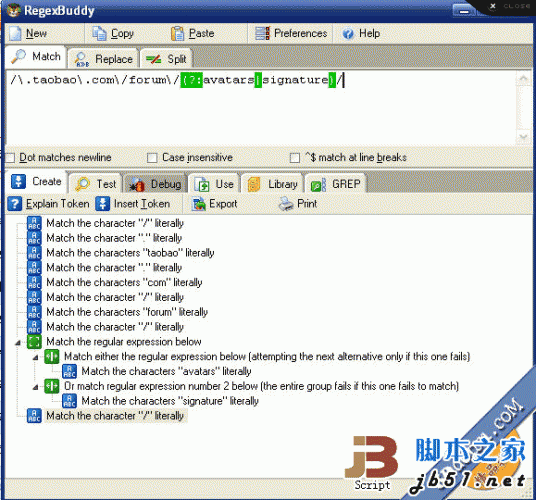The height and width of the screenshot is (500, 536).
Task: Click the green group icon beside 'Match the regular expression below'
Action: tap(34, 342)
